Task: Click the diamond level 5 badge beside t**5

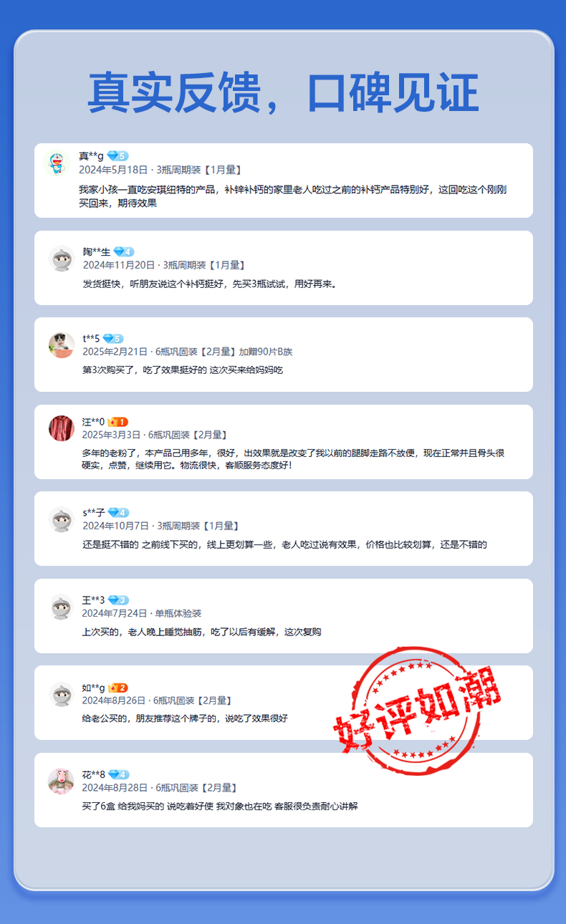Action: point(113,338)
